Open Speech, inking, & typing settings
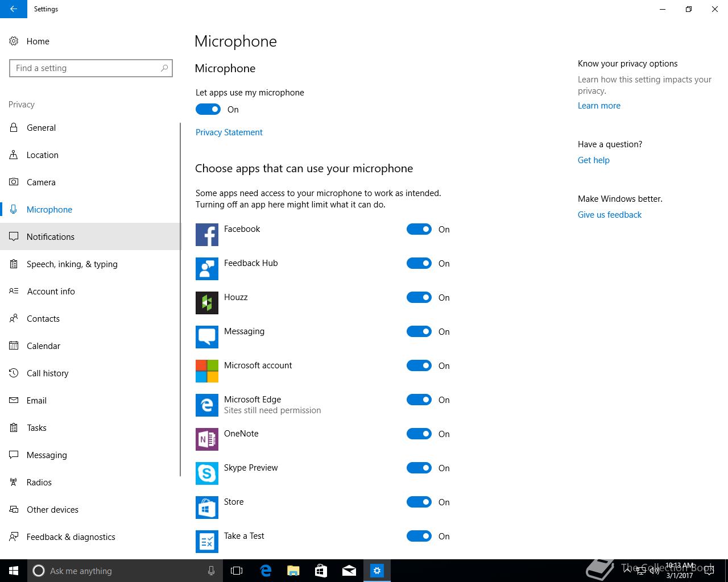 click(90, 264)
